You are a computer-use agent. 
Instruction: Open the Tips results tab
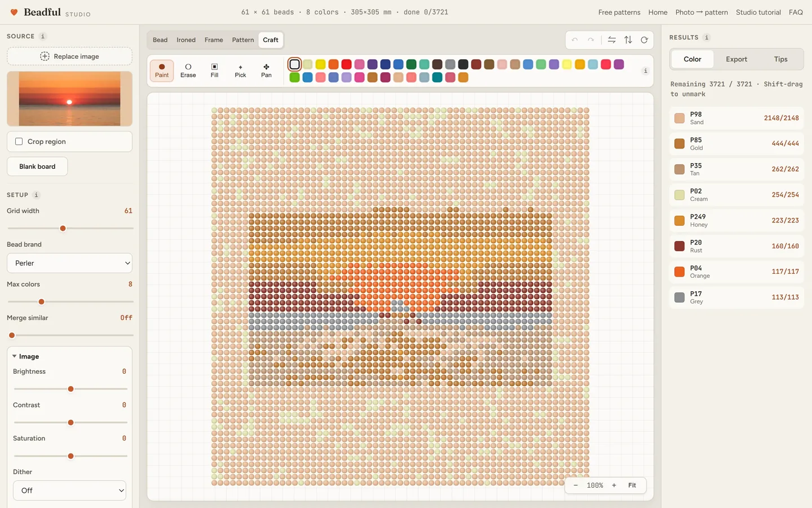tap(780, 59)
